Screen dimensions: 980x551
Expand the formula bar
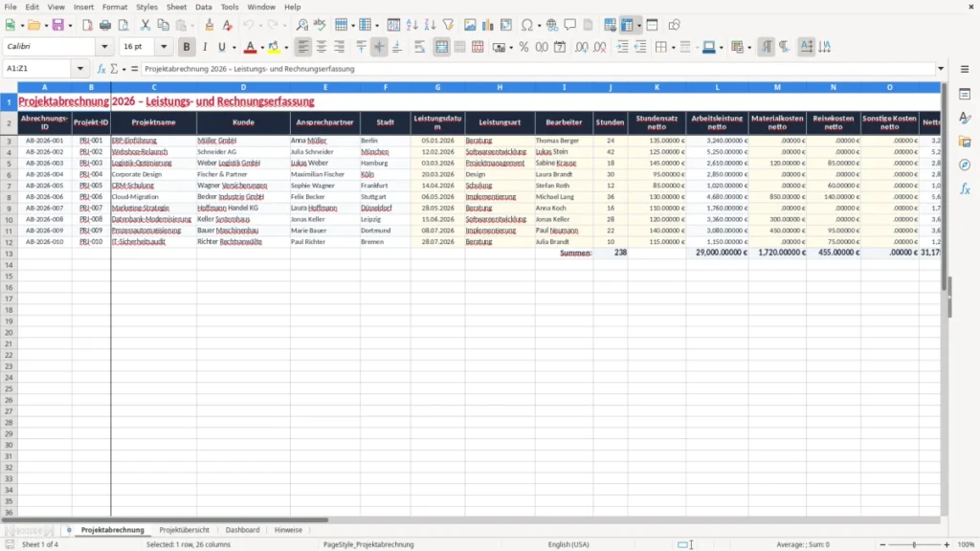pos(941,69)
